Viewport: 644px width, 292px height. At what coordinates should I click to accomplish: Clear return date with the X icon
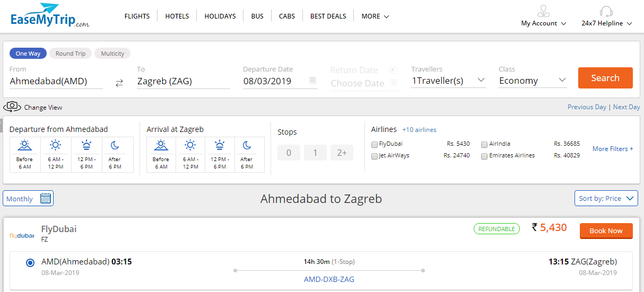coord(393,70)
